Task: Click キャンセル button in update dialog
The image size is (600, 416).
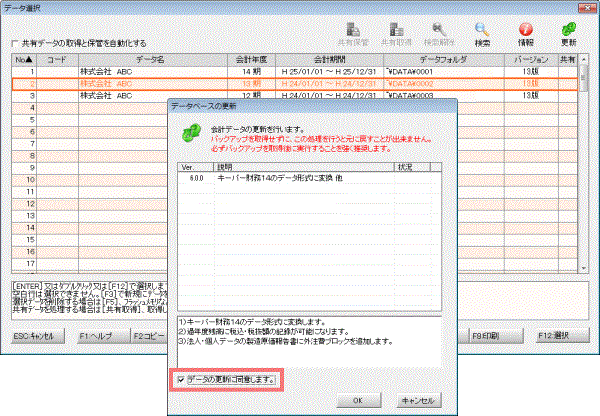Action: tap(419, 400)
